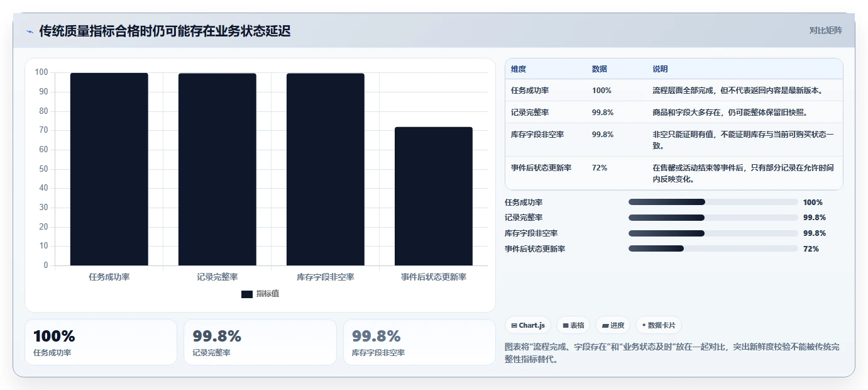Image resolution: width=868 pixels, height=390 pixels.
Task: Click the 任务成功率 progress bar
Action: click(x=713, y=202)
